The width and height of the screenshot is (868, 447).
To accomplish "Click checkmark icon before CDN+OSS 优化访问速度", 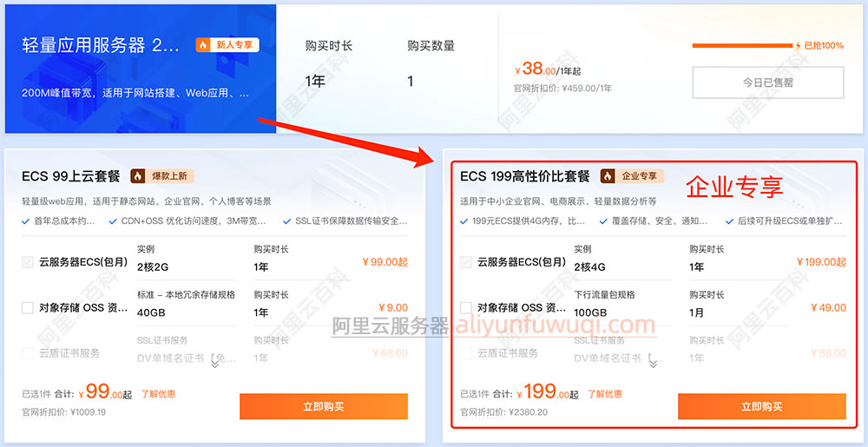I will (113, 221).
